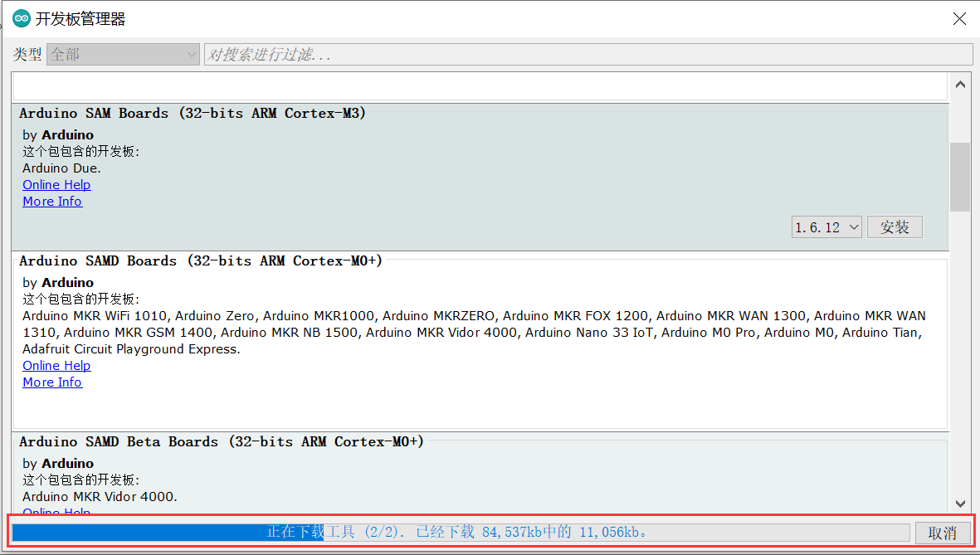Image resolution: width=980 pixels, height=555 pixels.
Task: Click the text 'Adafruit Circuit Playground Express.'
Action: [x=131, y=349]
